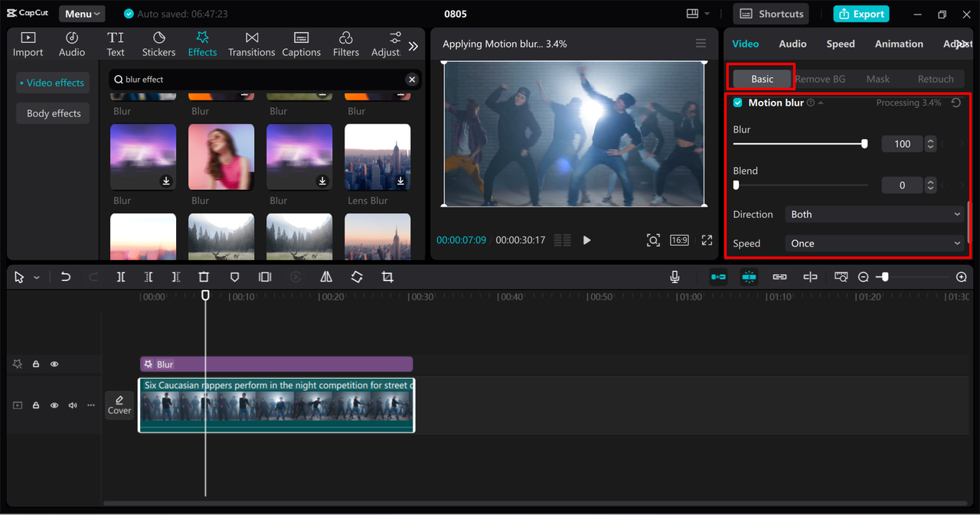Click the Blur value stepper arrows

coord(930,144)
